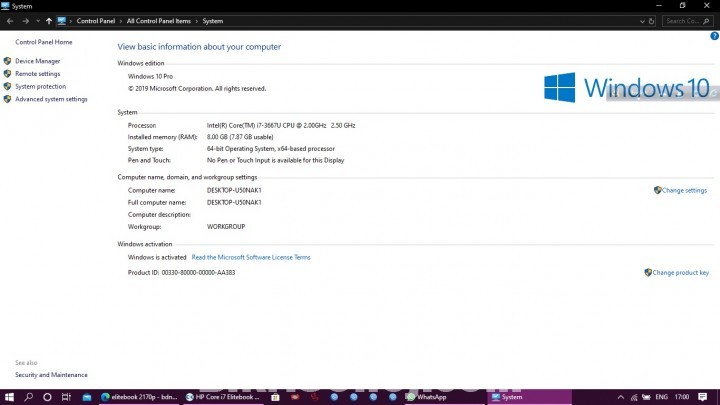Open System protection link
720x405 pixels.
coord(40,86)
